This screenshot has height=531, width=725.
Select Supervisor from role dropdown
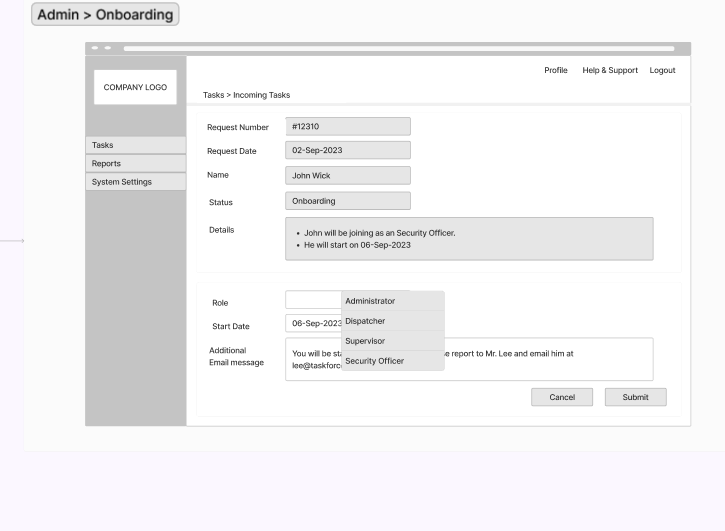(x=393, y=341)
